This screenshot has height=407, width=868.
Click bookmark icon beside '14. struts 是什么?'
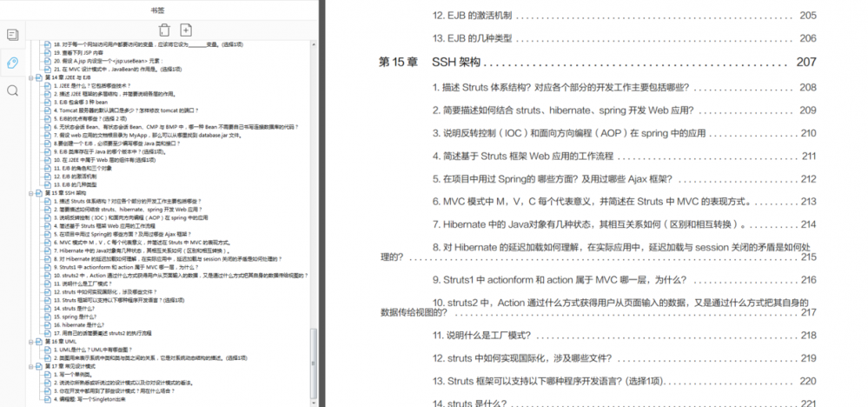click(48, 309)
